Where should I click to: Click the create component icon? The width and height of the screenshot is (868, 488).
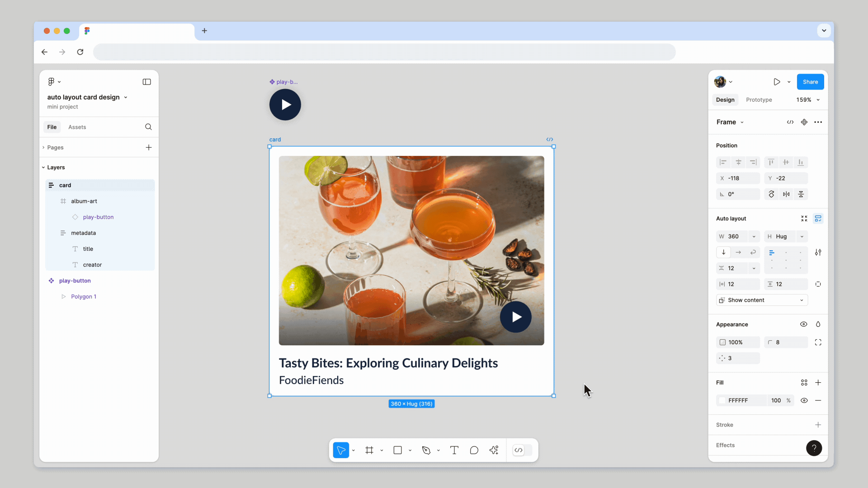tap(804, 122)
